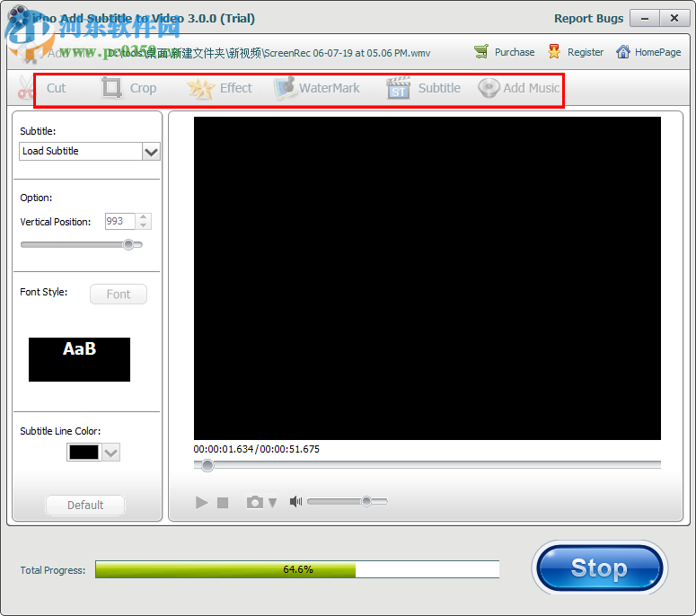
Task: Take a snapshot with camera icon
Action: [x=255, y=502]
